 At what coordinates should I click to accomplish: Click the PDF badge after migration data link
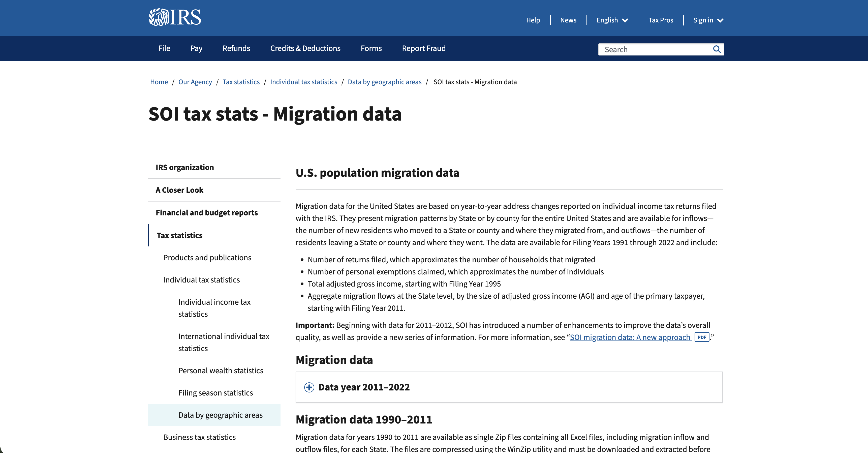tap(702, 337)
